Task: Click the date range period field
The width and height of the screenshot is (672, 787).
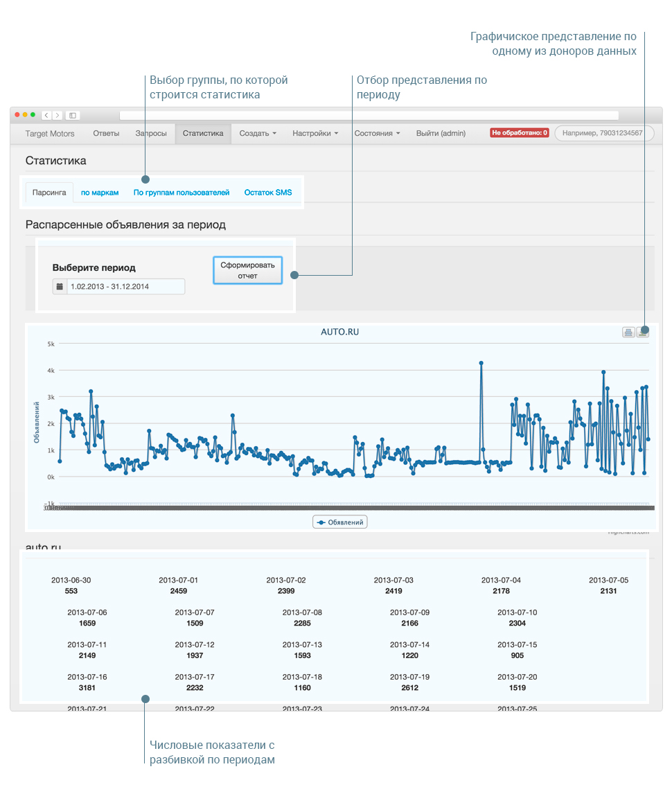Action: pyautogui.click(x=125, y=287)
